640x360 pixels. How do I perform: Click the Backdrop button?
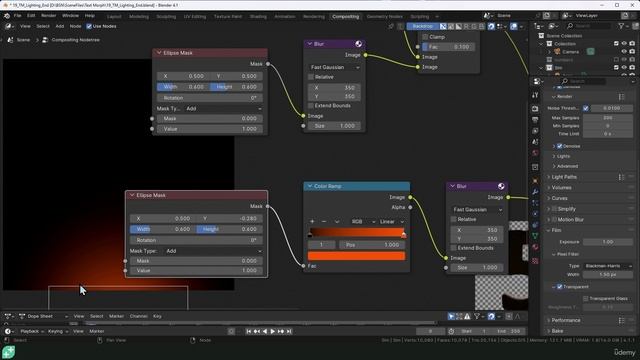(422, 26)
